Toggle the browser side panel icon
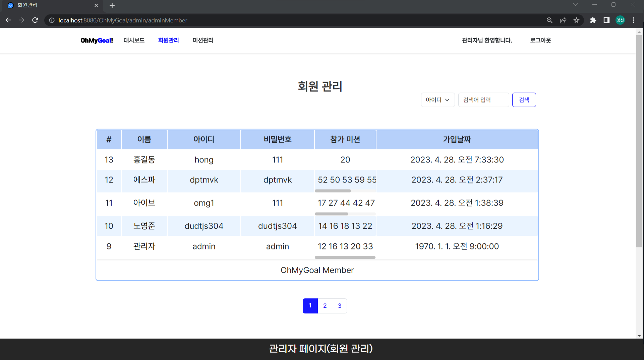The width and height of the screenshot is (644, 360). coord(606,20)
